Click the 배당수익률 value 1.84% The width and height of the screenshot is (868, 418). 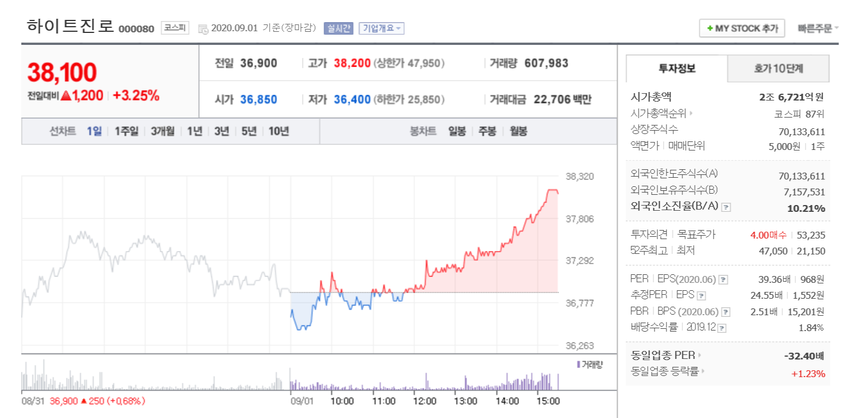[812, 328]
